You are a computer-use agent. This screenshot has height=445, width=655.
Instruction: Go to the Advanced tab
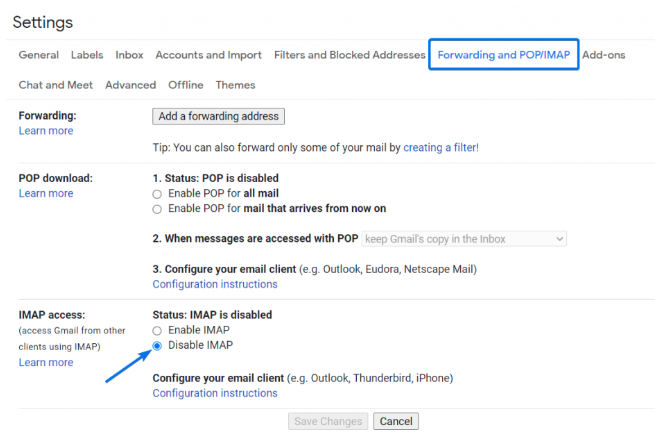coord(130,85)
